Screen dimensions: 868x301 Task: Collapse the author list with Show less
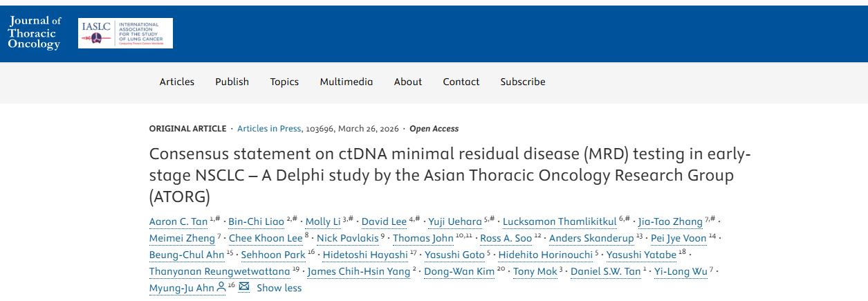[x=279, y=288]
